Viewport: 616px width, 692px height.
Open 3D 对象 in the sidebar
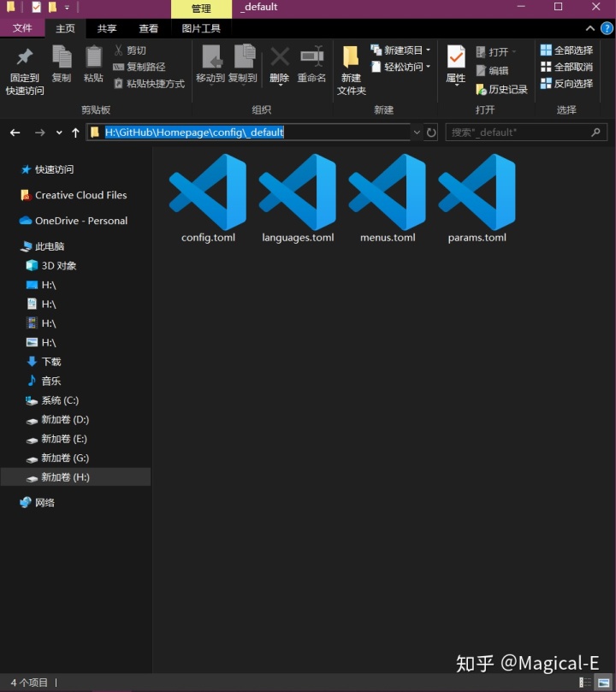point(51,266)
